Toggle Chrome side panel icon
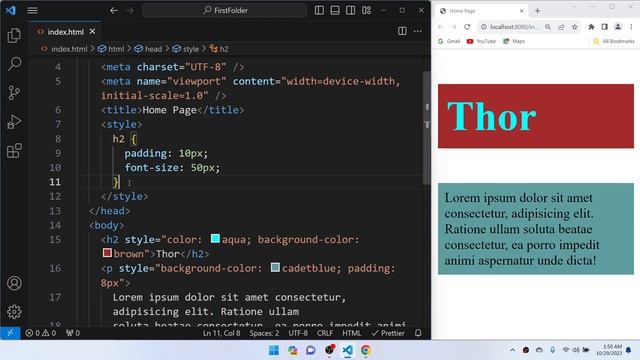The image size is (640, 360). coord(604,27)
